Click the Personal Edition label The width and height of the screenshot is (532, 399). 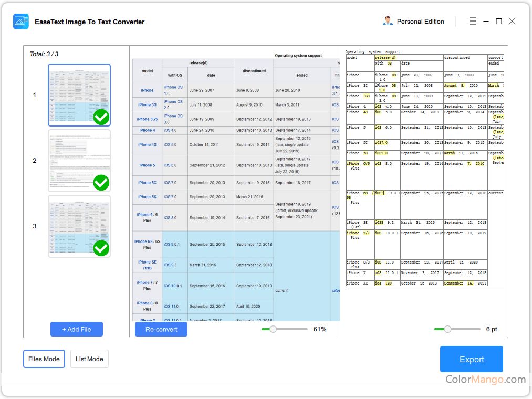click(420, 22)
